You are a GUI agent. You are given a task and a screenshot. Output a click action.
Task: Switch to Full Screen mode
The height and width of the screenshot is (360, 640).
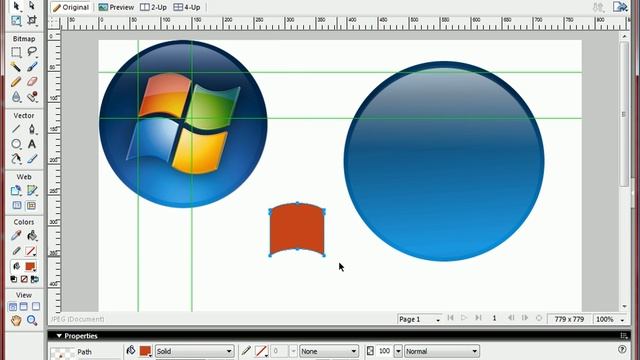tap(36, 307)
